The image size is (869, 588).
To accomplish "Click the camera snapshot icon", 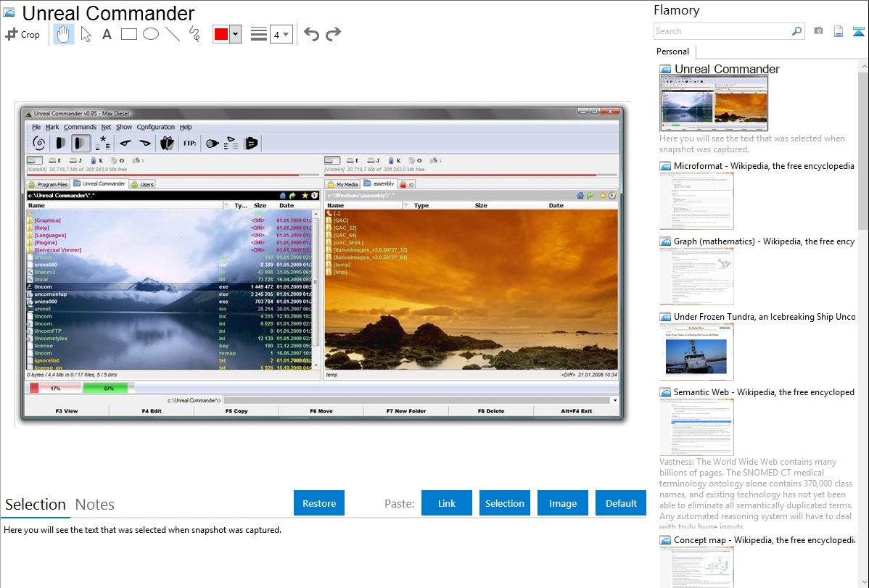I will pos(818,31).
